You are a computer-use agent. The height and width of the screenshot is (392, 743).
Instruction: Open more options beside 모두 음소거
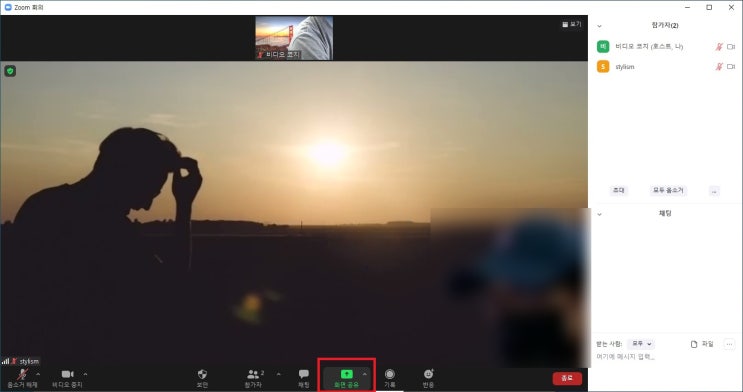coord(714,191)
